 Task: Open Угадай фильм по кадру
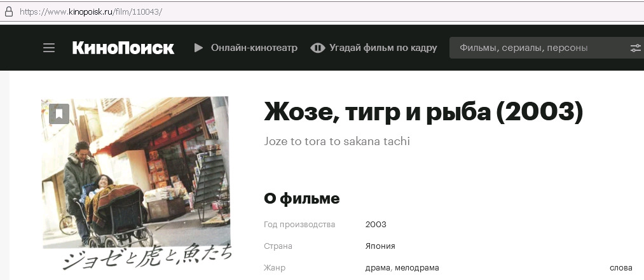(x=383, y=48)
